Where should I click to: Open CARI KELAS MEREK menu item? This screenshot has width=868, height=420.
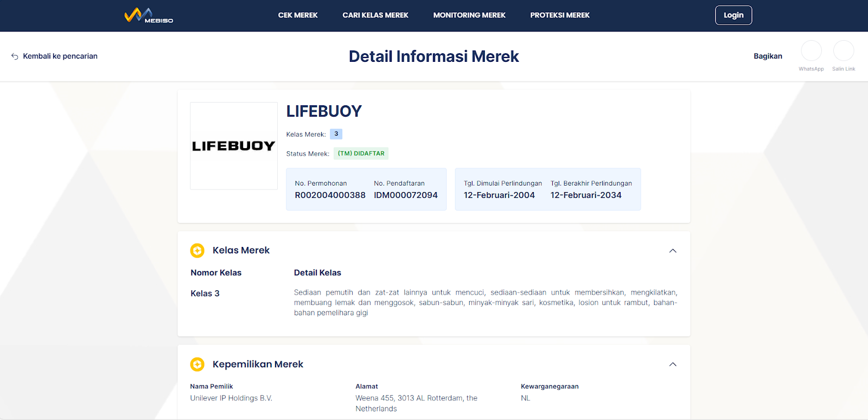375,15
